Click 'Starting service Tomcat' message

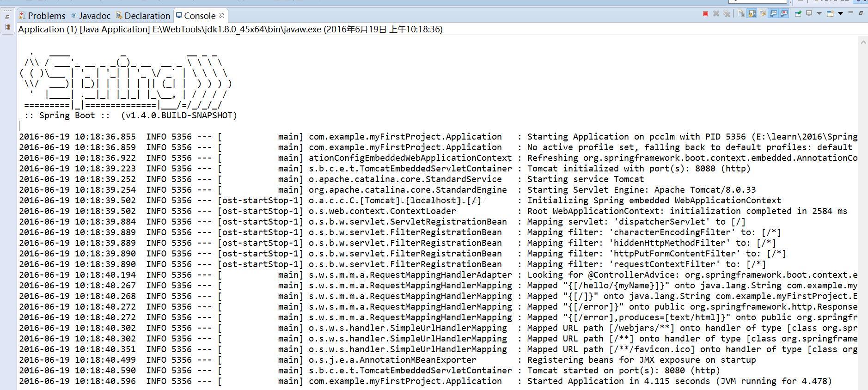[x=586, y=179]
